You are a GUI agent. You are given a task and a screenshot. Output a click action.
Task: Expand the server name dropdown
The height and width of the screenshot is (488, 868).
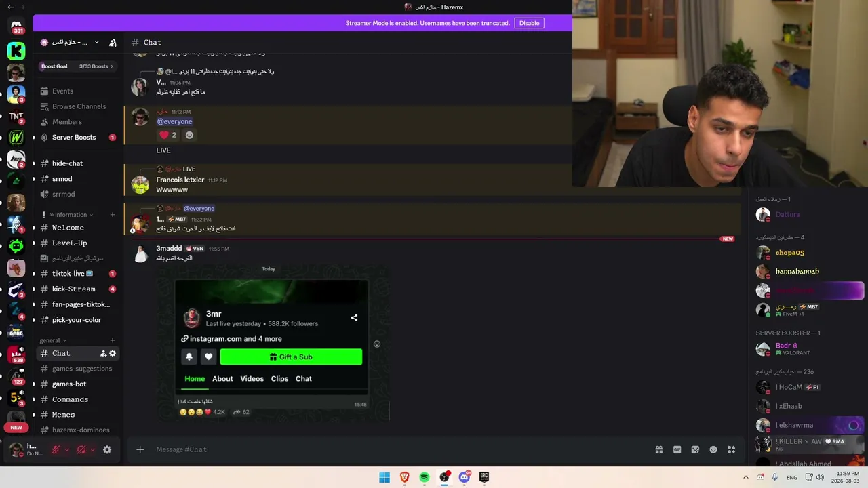pyautogui.click(x=96, y=42)
